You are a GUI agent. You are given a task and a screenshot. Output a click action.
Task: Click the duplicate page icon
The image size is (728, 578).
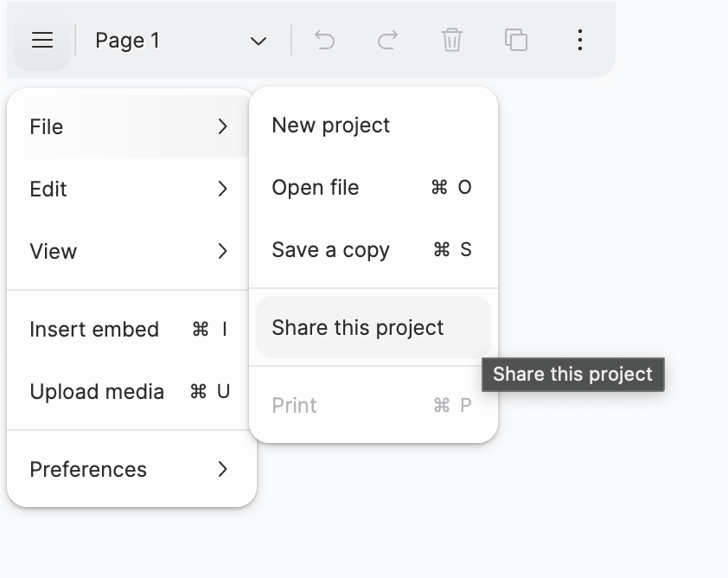[x=515, y=40]
